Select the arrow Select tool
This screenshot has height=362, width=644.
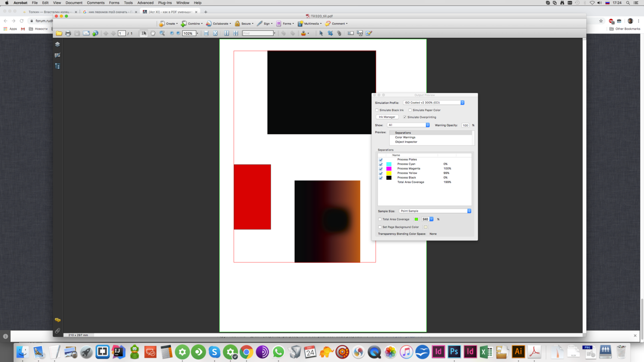[144, 33]
